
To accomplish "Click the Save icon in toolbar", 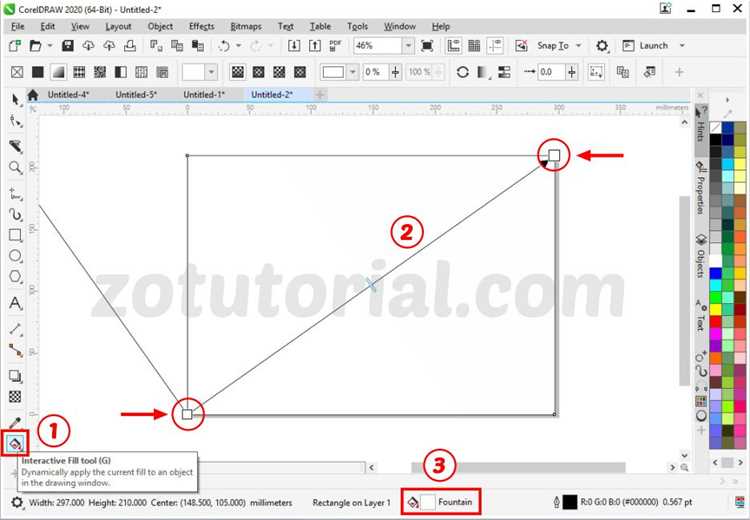I will tap(67, 46).
